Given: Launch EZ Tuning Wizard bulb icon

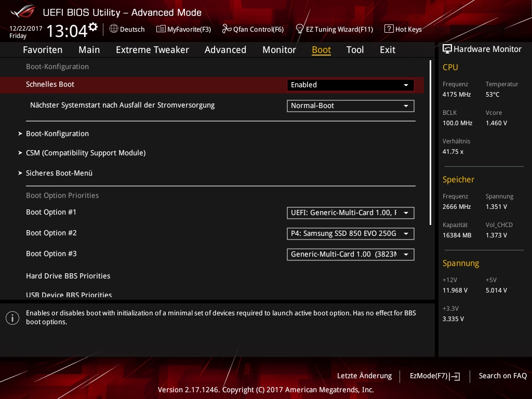Looking at the screenshot, I should coord(300,29).
